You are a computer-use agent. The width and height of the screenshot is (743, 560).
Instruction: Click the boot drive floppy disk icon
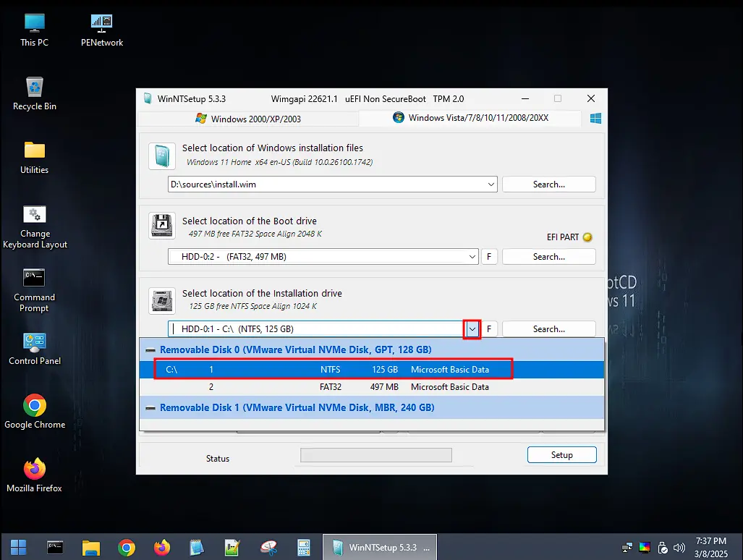pos(161,225)
